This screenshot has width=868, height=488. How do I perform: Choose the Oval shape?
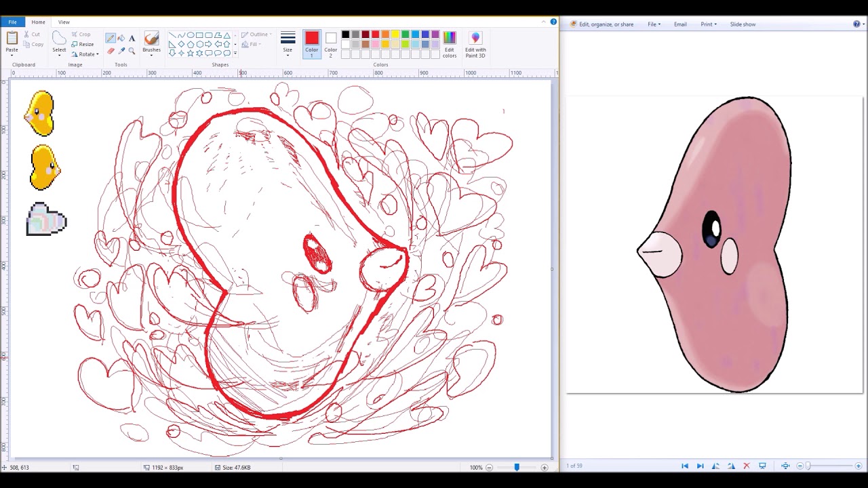(191, 35)
